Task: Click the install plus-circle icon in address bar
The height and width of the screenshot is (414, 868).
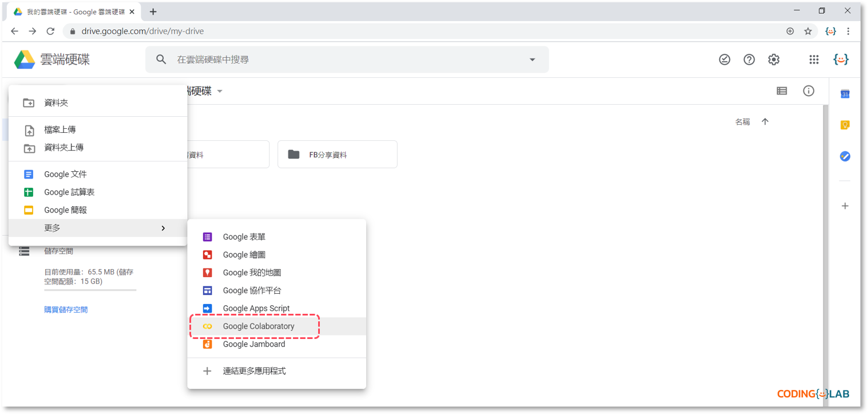Action: (x=790, y=31)
